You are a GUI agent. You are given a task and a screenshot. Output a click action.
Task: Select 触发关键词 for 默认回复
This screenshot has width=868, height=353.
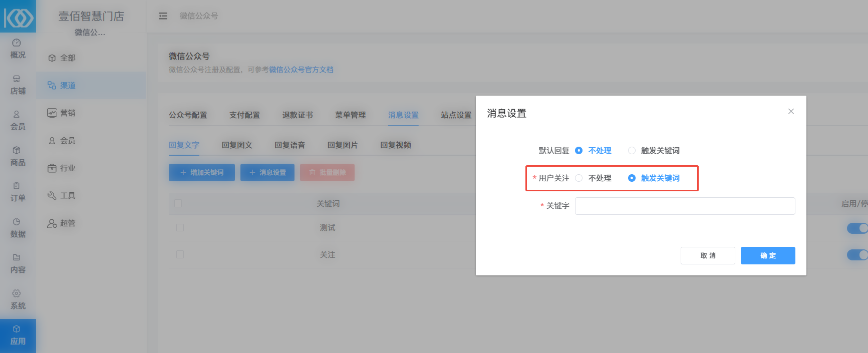[x=632, y=151]
